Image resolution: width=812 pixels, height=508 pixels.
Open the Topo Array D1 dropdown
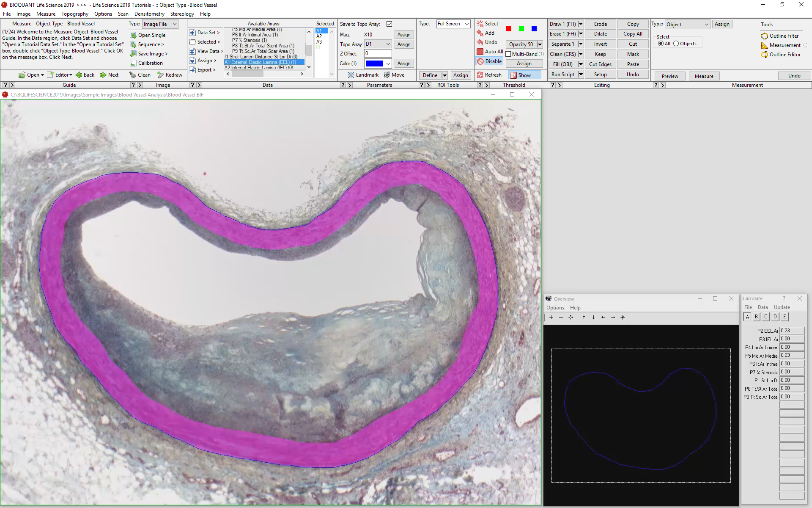tap(378, 44)
